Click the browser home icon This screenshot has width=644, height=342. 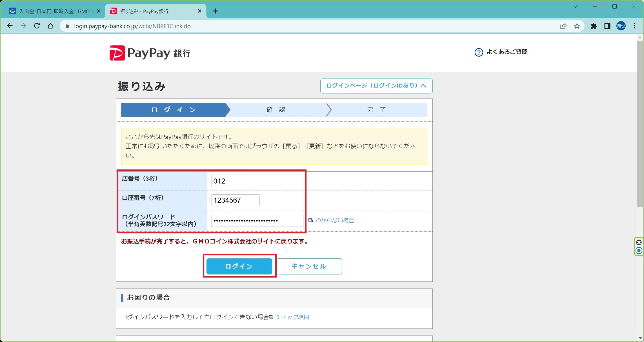(50, 26)
